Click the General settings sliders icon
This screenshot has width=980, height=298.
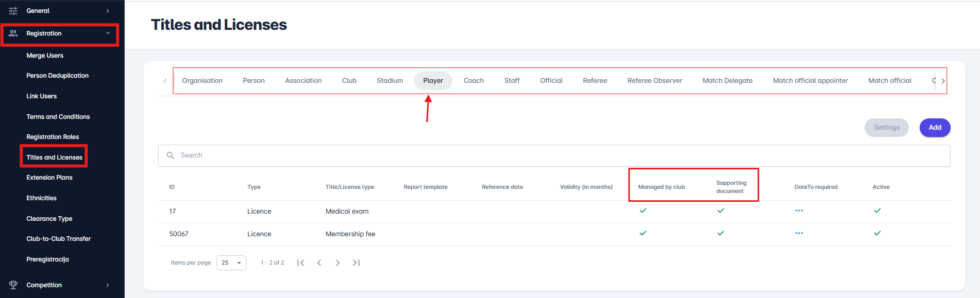tap(13, 11)
